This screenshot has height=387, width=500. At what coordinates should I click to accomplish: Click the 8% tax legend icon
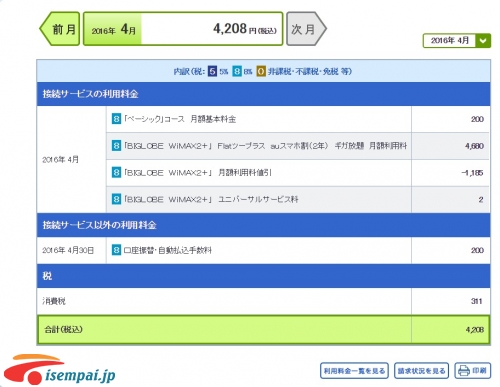click(x=237, y=71)
